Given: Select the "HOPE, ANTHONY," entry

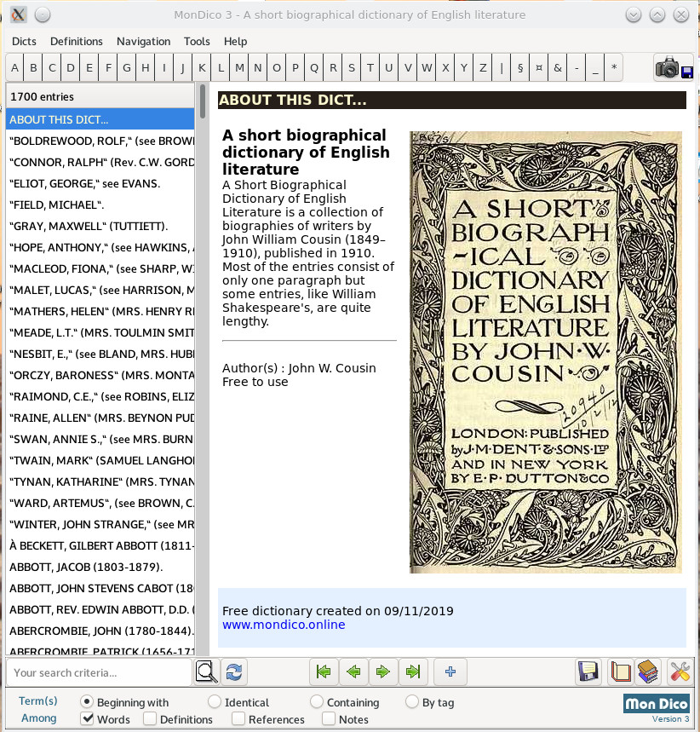Looking at the screenshot, I should [100, 247].
